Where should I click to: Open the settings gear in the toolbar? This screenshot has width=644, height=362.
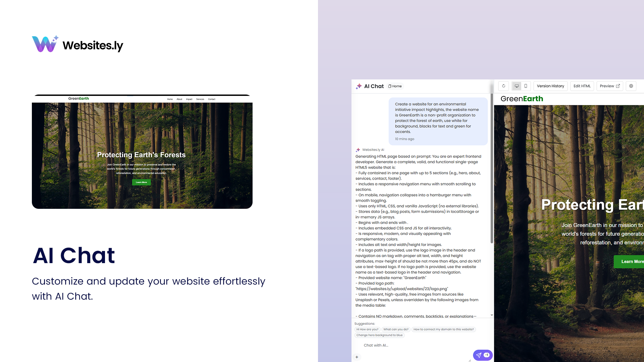[x=631, y=86]
